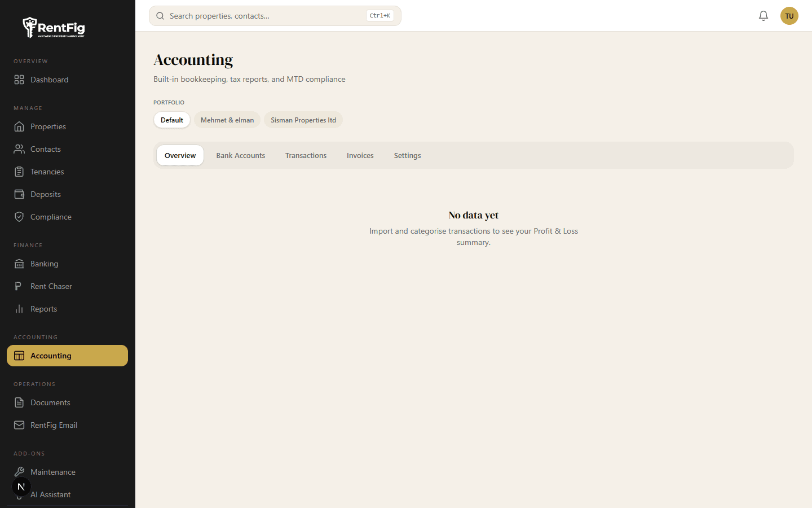Select the Mehmet & elman portfolio
This screenshot has height=508, width=812.
point(227,120)
